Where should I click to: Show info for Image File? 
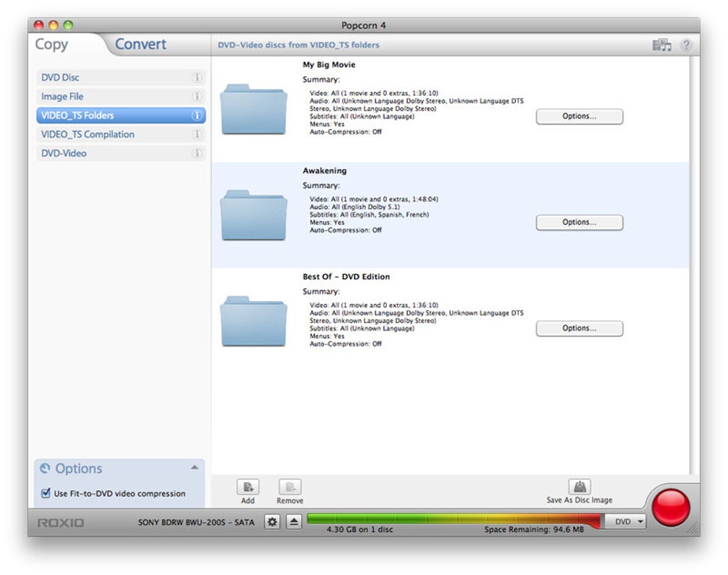197,96
